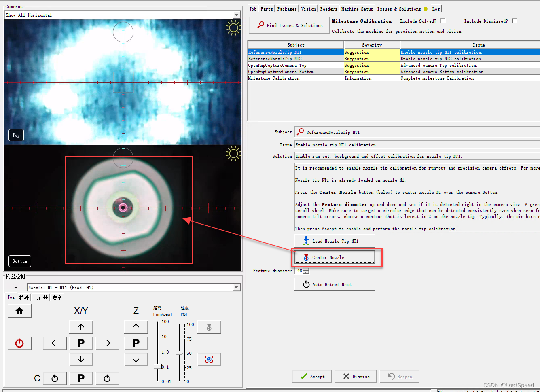The image size is (540, 392).
Task: Sort issues by Subject column header
Action: point(296,45)
